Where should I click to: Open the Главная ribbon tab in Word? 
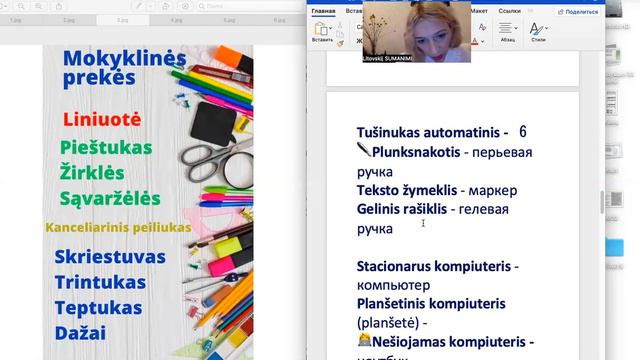click(x=323, y=11)
